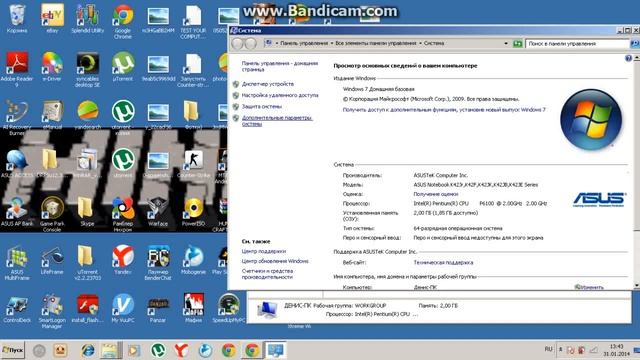Open Техническая поддержка website link
640x360 pixels.
point(443,262)
